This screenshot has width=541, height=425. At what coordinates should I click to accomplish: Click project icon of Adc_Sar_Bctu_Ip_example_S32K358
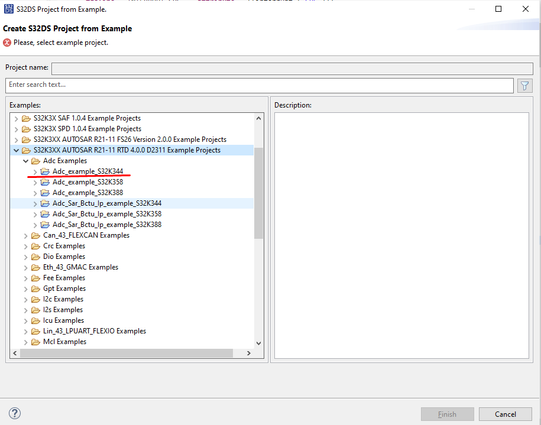click(45, 214)
